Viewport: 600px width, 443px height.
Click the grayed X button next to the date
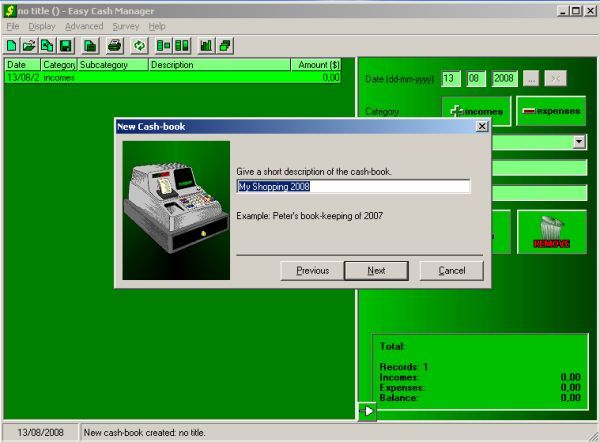(556, 79)
